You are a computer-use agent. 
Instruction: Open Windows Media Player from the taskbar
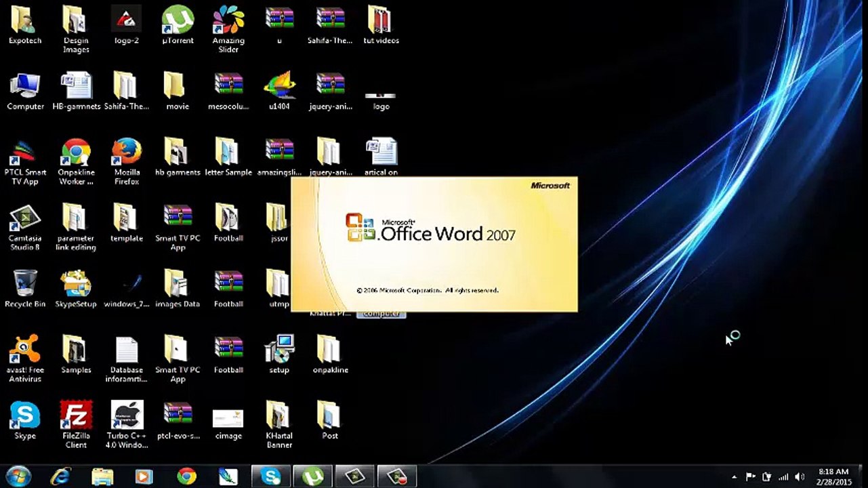(x=144, y=476)
